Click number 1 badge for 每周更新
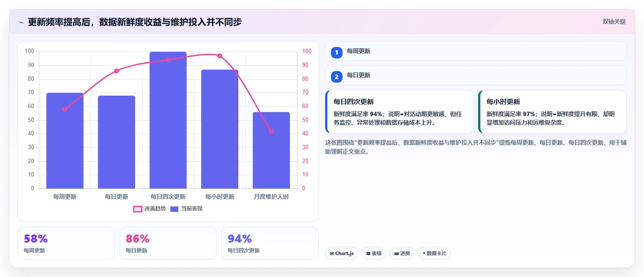The width and height of the screenshot is (644, 277). pyautogui.click(x=337, y=53)
